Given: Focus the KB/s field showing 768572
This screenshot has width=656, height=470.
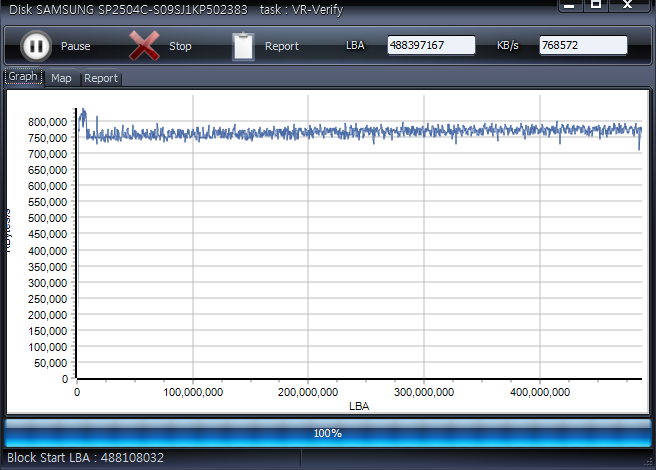Looking at the screenshot, I should [583, 45].
